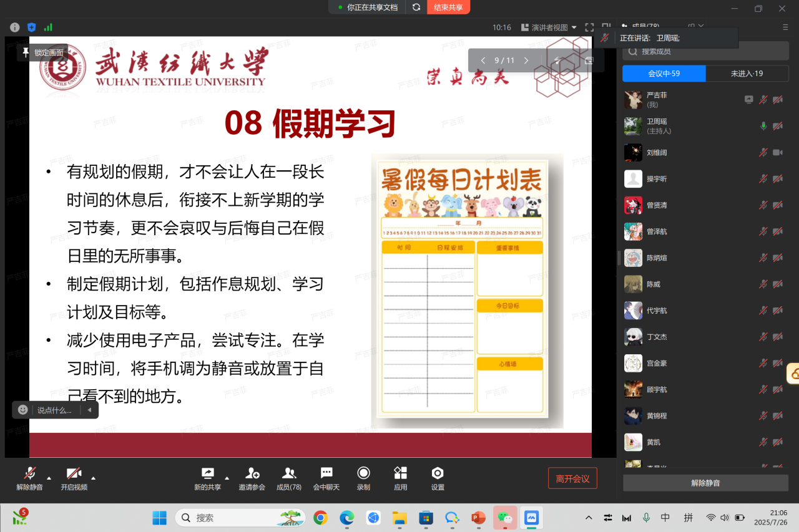Start a 新的共享 screen share
The image size is (799, 532).
point(207,474)
